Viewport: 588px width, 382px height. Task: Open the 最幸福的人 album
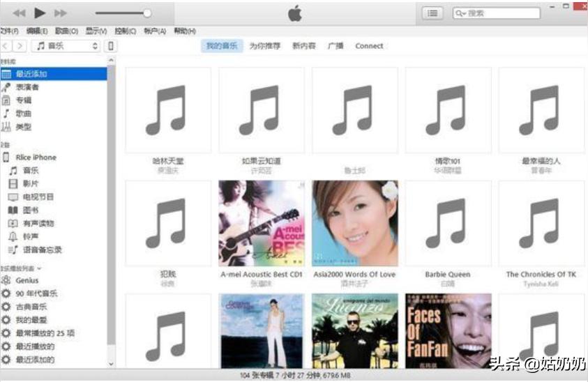coord(541,110)
